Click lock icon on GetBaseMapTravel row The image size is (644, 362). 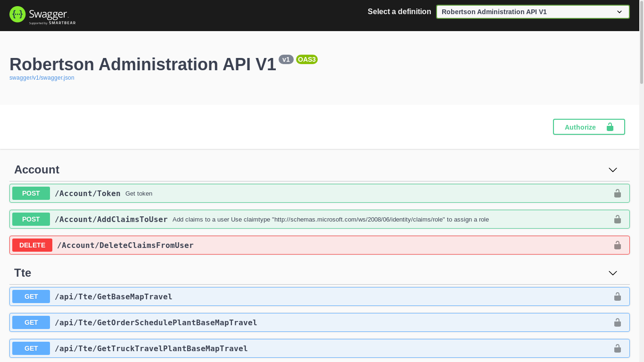[x=618, y=296]
